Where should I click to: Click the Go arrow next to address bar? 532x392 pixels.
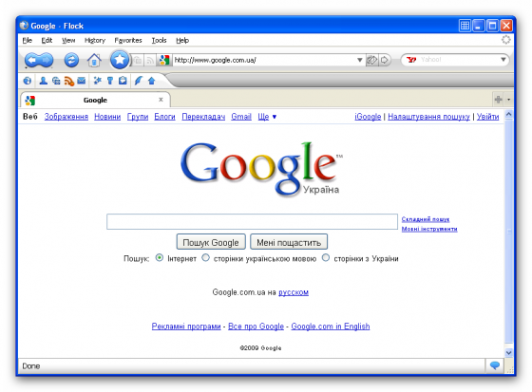point(385,60)
